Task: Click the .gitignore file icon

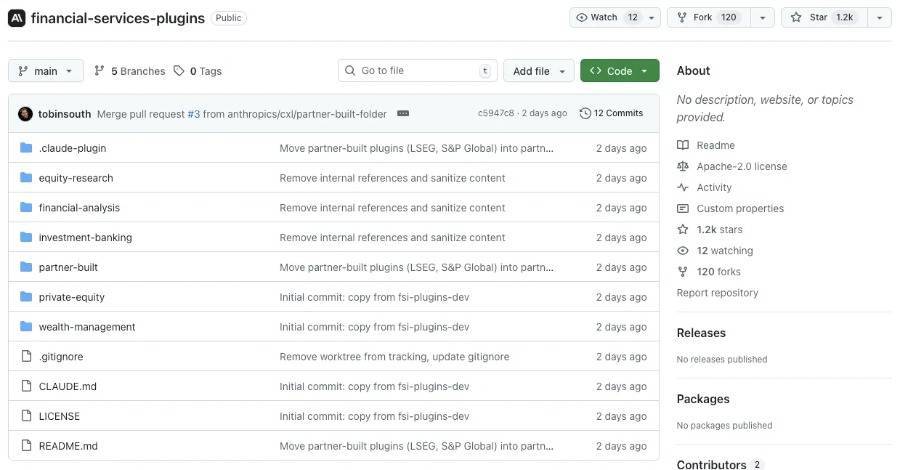Action: (x=27, y=357)
